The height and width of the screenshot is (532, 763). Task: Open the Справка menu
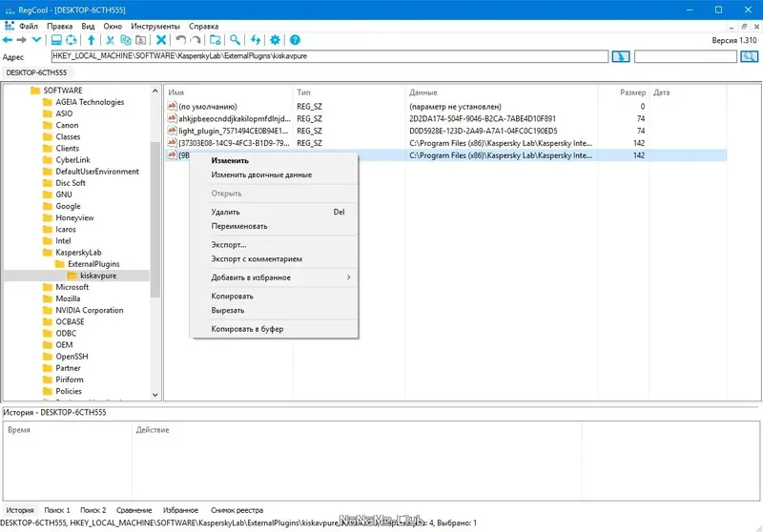coord(203,27)
